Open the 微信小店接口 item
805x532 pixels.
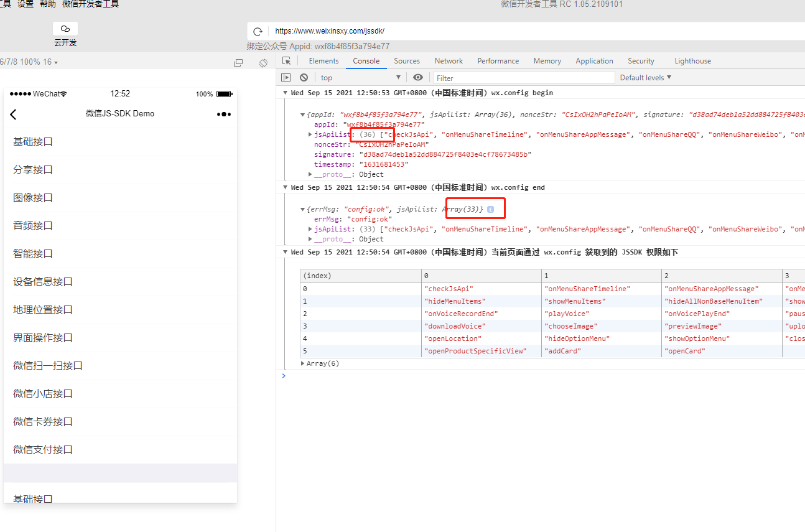[x=120, y=393]
